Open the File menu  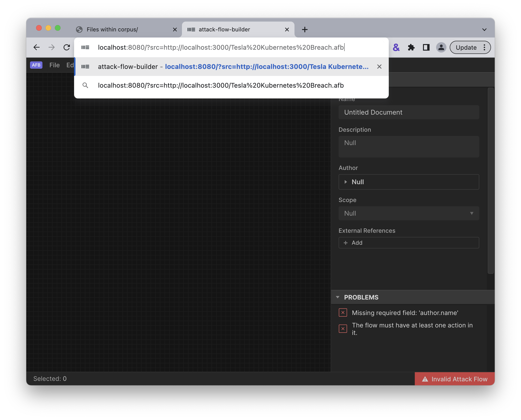pyautogui.click(x=54, y=65)
